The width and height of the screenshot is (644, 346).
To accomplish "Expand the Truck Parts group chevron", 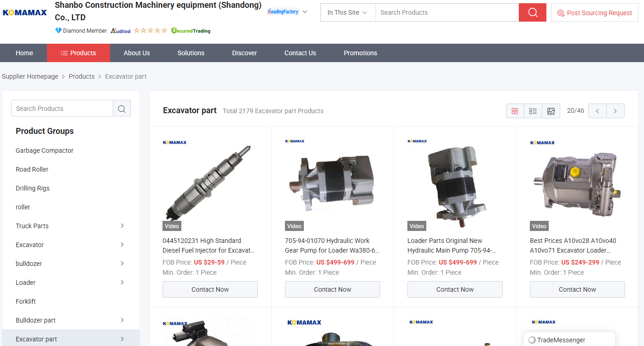I will [x=122, y=226].
